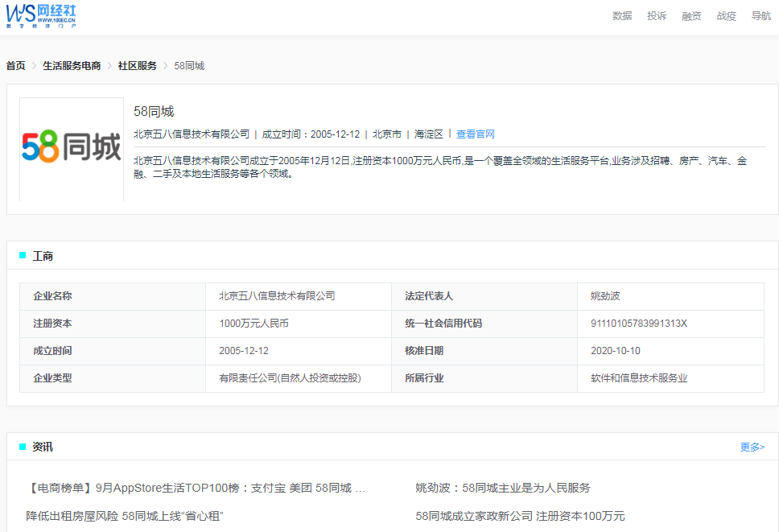This screenshot has height=532, width=779.
Task: Click credit code 91110105783991313X
Action: [639, 324]
